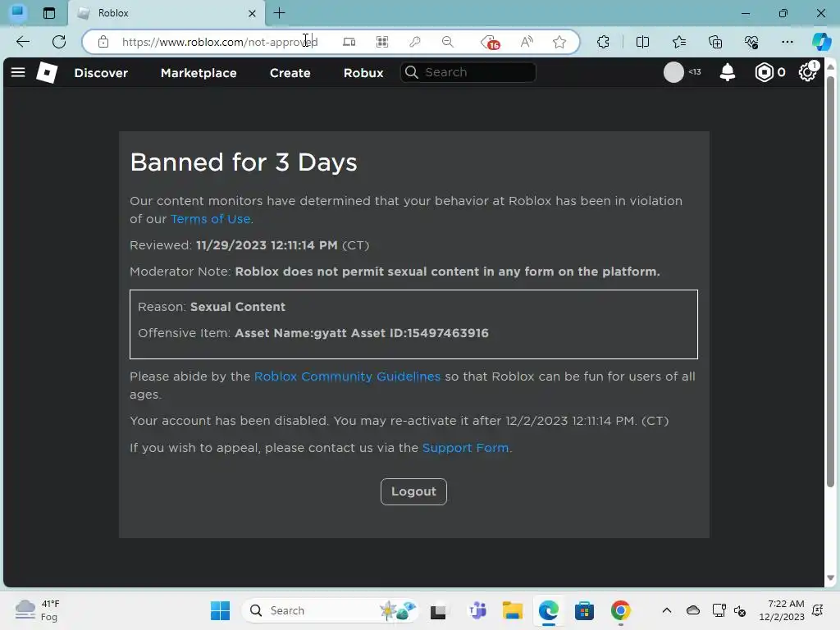
Task: Open Edge Settings and more menu
Action: pos(787,42)
